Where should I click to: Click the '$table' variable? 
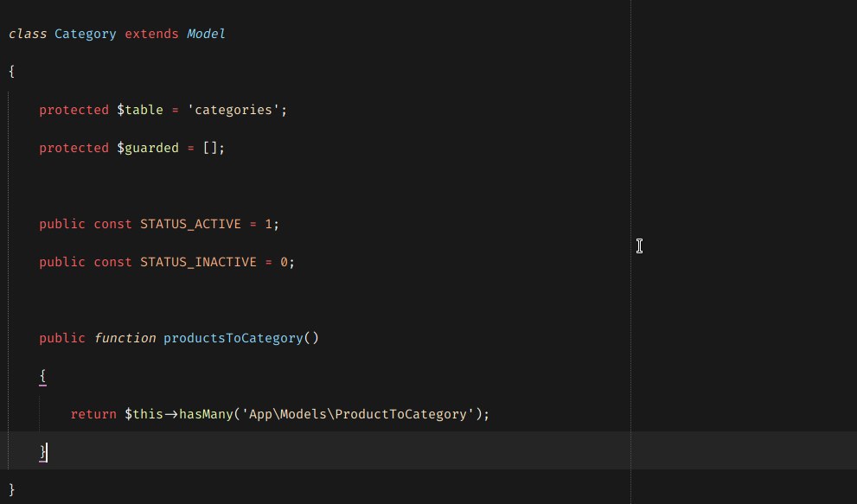pos(140,110)
